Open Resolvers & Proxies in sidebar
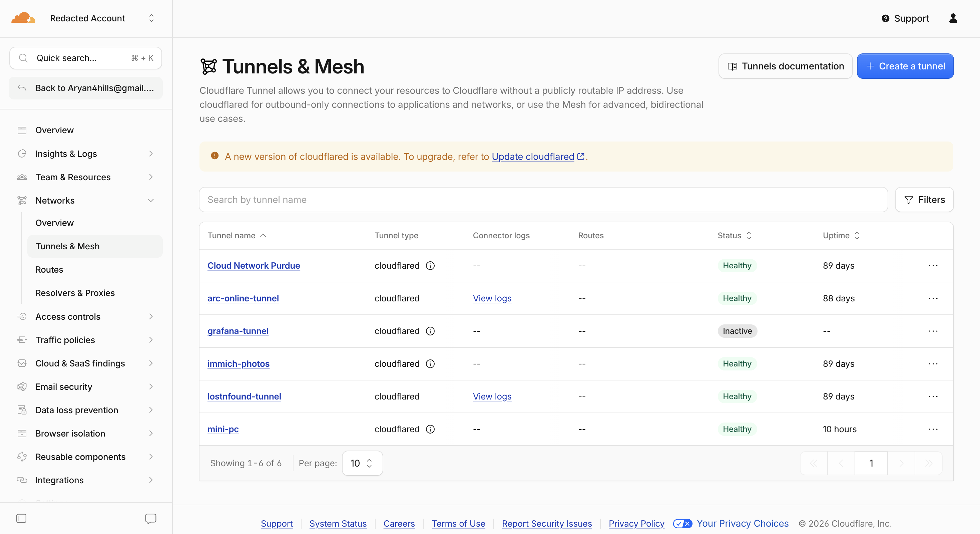Image resolution: width=980 pixels, height=534 pixels. coord(95,293)
